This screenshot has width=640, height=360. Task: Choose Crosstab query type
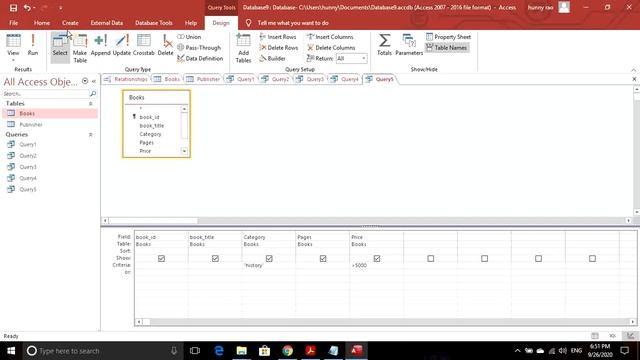[x=144, y=45]
